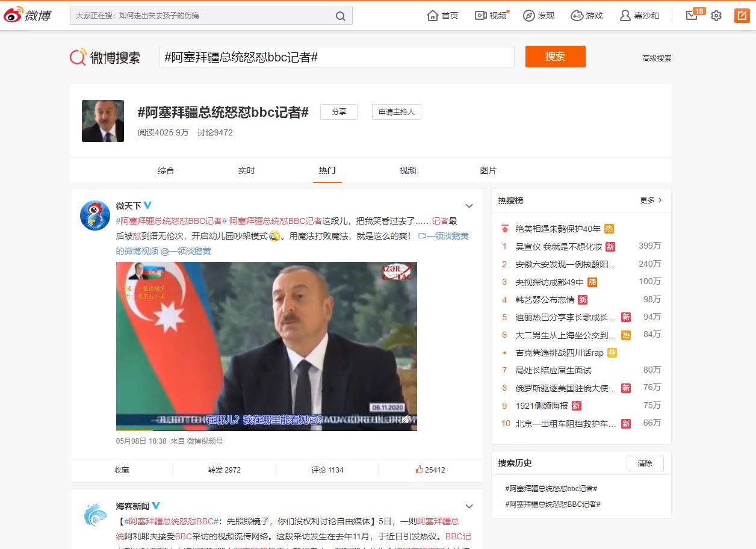Click 评论 1134 on the post

pyautogui.click(x=327, y=470)
